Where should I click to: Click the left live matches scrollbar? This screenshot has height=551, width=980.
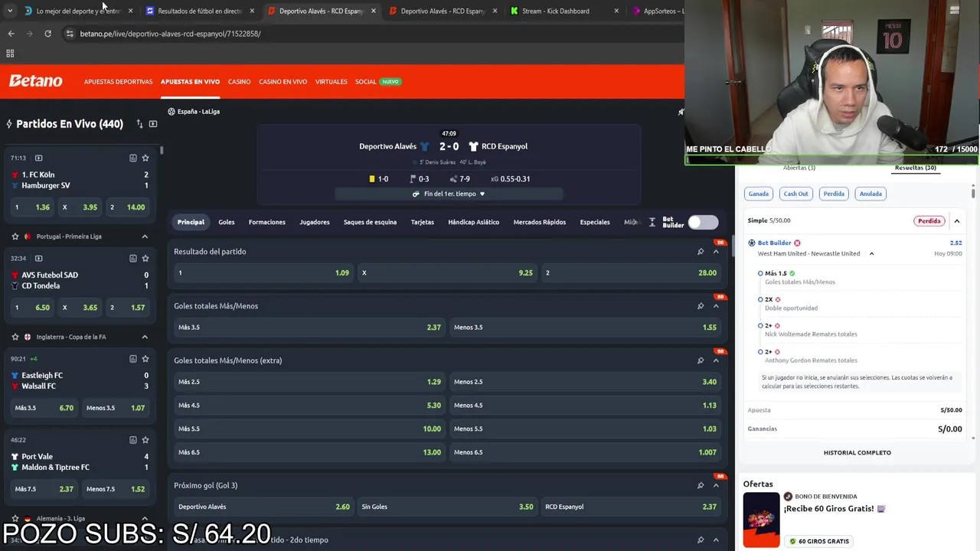tap(162, 151)
